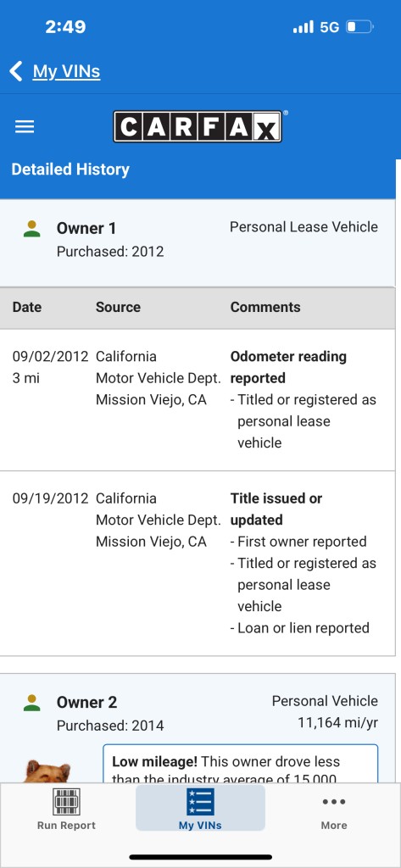
Task: Select the Comments column header
Action: [x=265, y=307]
